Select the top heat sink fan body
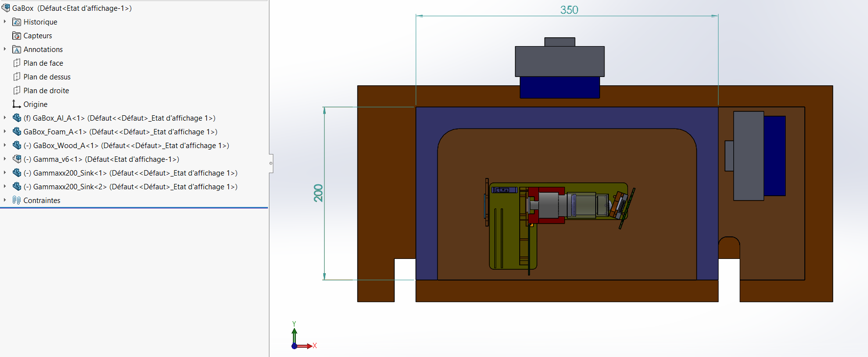Viewport: 868px width, 357px height. tap(560, 61)
